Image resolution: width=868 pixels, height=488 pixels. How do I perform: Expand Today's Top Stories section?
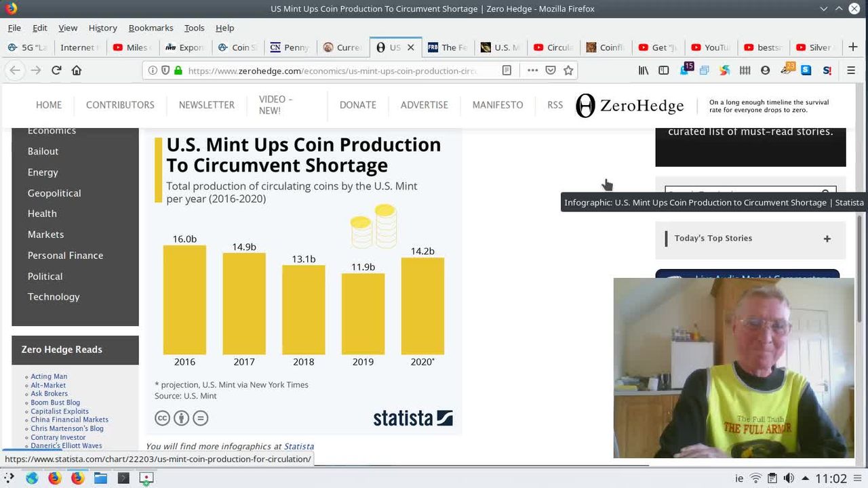[827, 239]
